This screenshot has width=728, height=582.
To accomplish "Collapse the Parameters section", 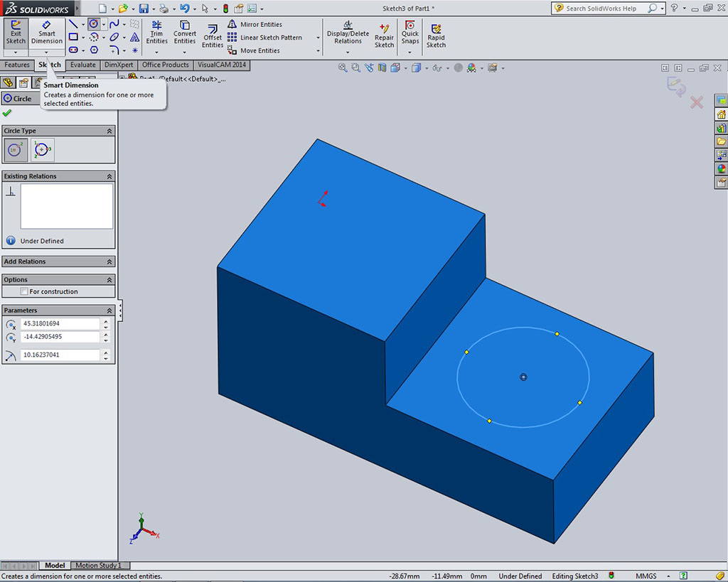I will point(109,311).
